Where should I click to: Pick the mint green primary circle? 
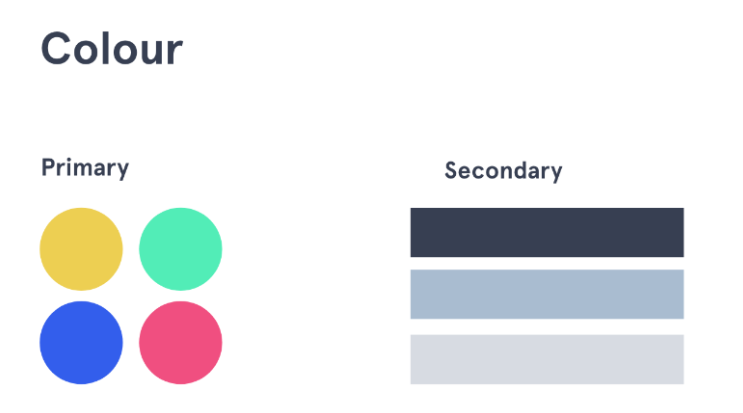181,249
